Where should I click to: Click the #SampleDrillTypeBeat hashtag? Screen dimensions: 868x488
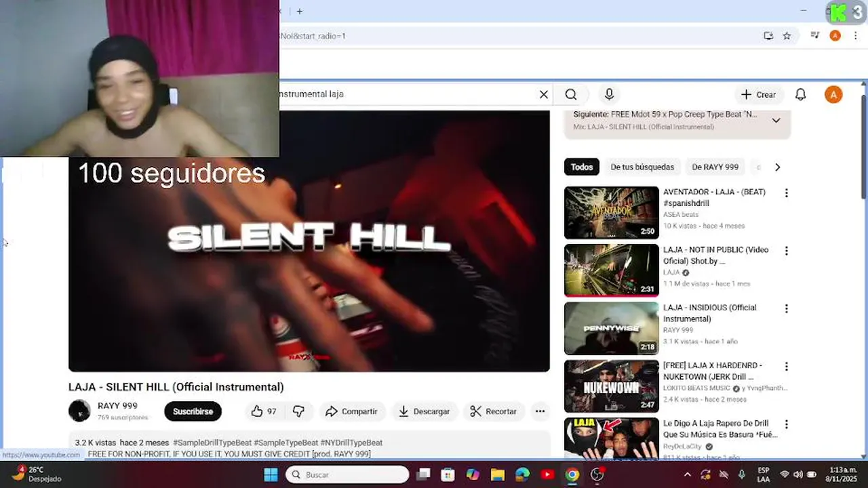point(212,443)
